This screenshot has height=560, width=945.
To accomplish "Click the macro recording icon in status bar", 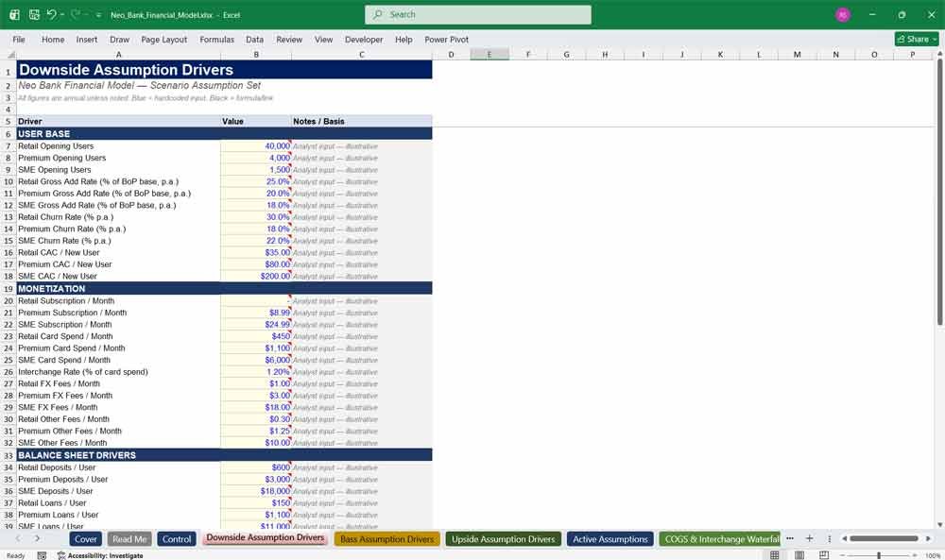I will click(42, 555).
